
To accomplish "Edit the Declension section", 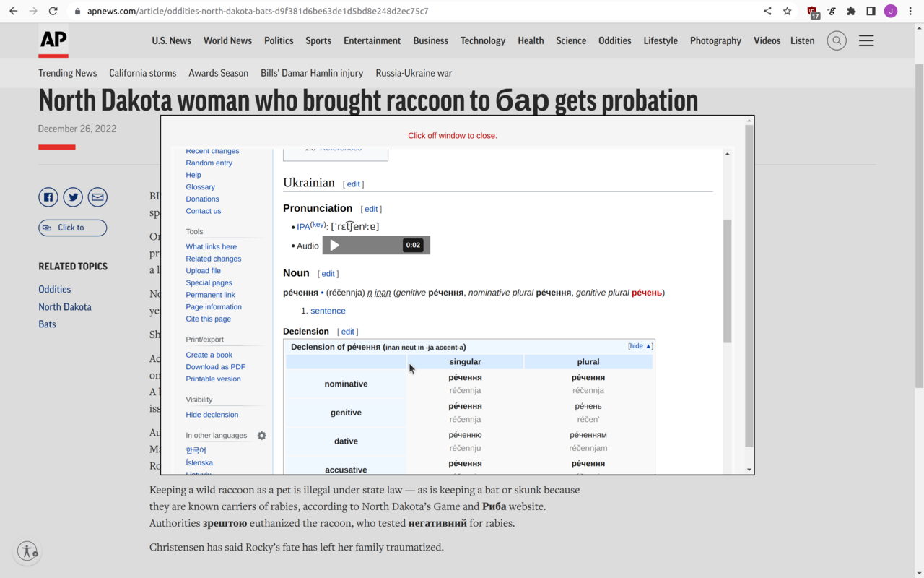I will point(347,332).
